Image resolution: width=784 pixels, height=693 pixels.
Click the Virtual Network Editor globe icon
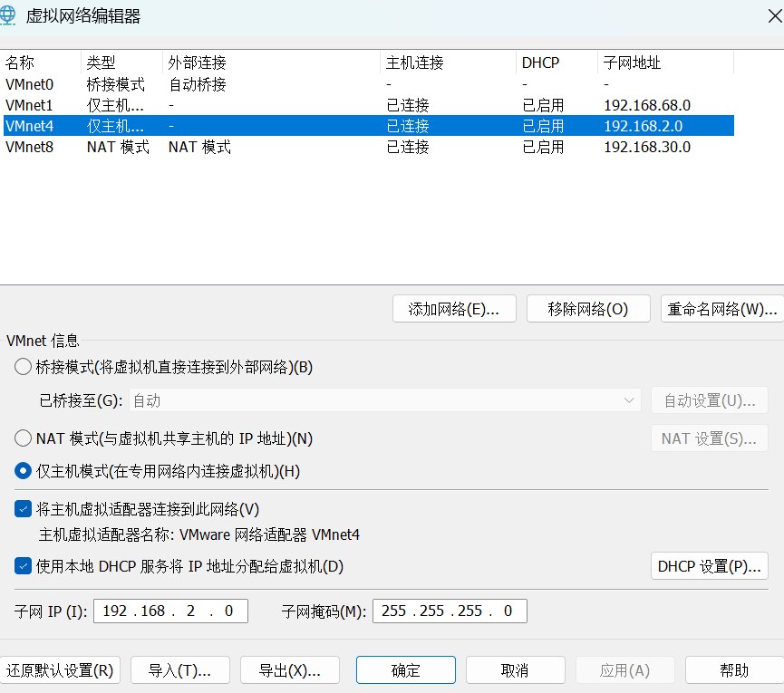pyautogui.click(x=11, y=16)
